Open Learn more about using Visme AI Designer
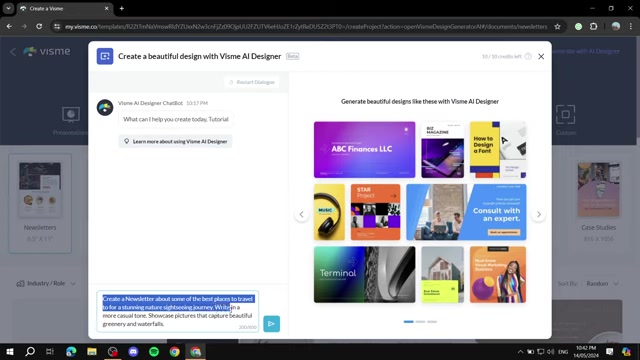Viewport: 640px width, 360px height. (176, 141)
